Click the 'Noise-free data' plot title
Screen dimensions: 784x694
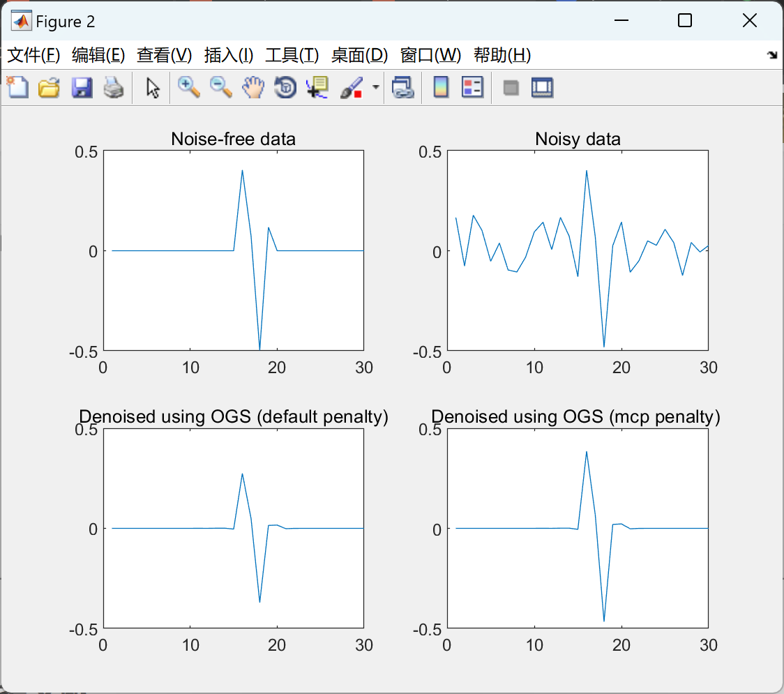234,139
